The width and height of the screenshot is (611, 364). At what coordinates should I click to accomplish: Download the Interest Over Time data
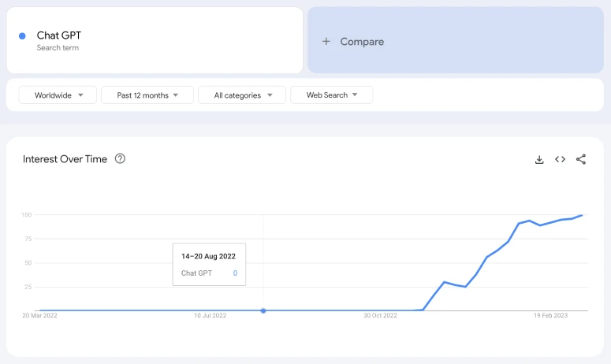click(x=539, y=159)
